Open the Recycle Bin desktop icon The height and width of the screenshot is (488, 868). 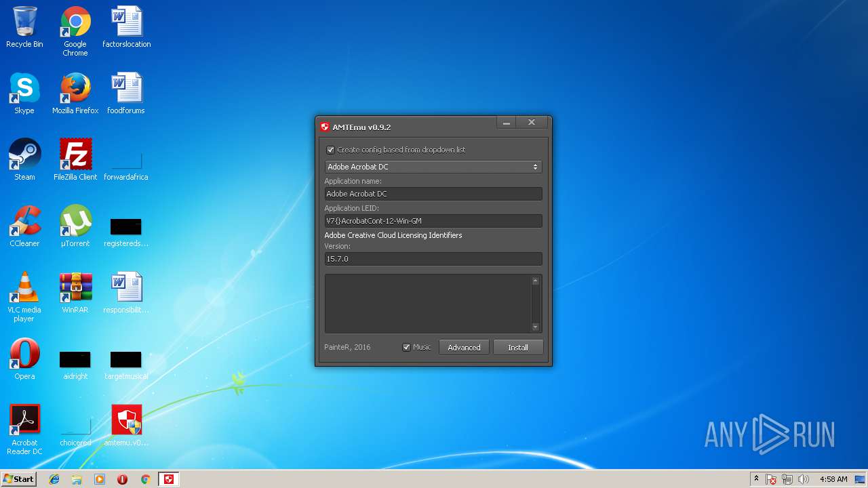tap(24, 27)
